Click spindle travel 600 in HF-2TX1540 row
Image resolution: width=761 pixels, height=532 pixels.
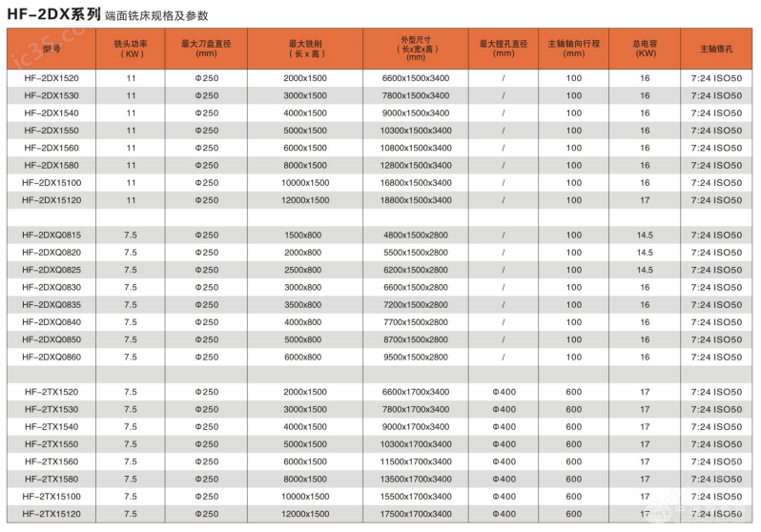(x=574, y=427)
